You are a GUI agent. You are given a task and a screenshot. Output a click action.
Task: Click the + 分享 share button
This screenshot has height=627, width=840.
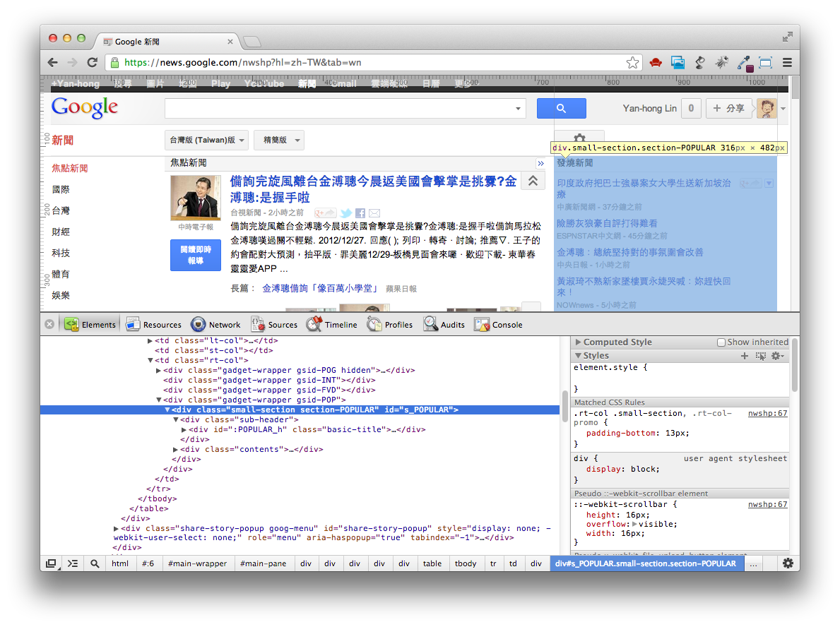pos(728,108)
